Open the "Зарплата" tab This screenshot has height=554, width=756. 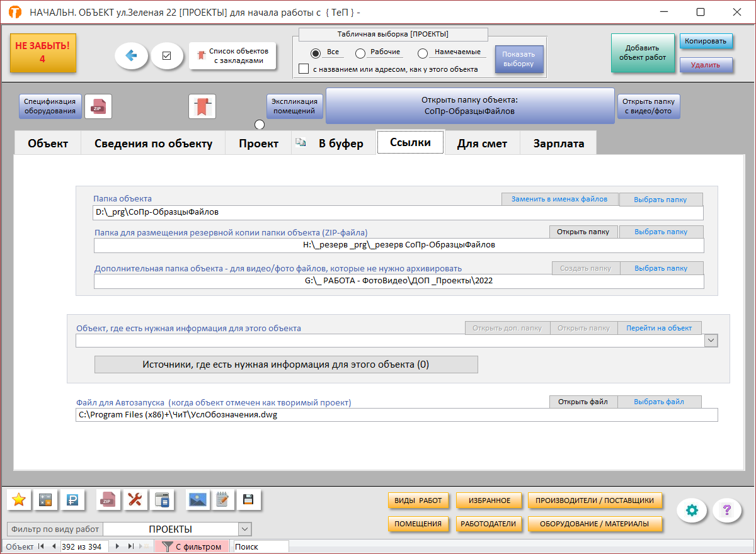(x=558, y=143)
